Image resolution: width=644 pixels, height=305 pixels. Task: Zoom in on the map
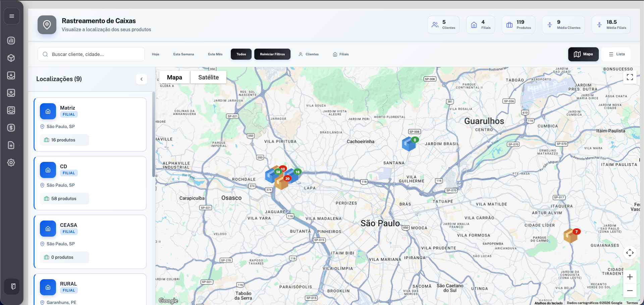630,277
